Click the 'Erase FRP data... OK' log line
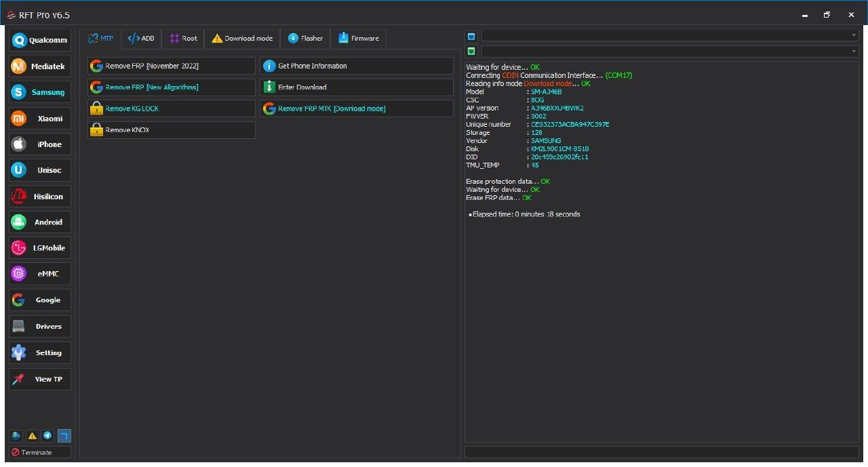 click(x=498, y=198)
